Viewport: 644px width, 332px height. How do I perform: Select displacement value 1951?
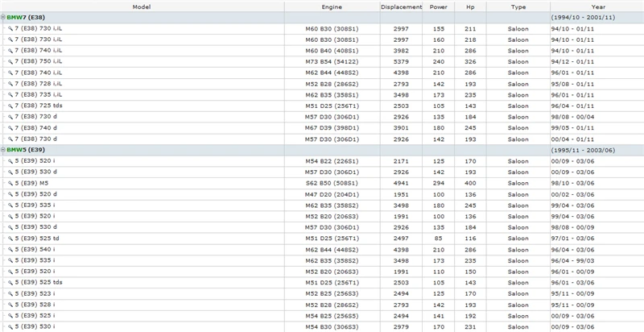(x=401, y=194)
